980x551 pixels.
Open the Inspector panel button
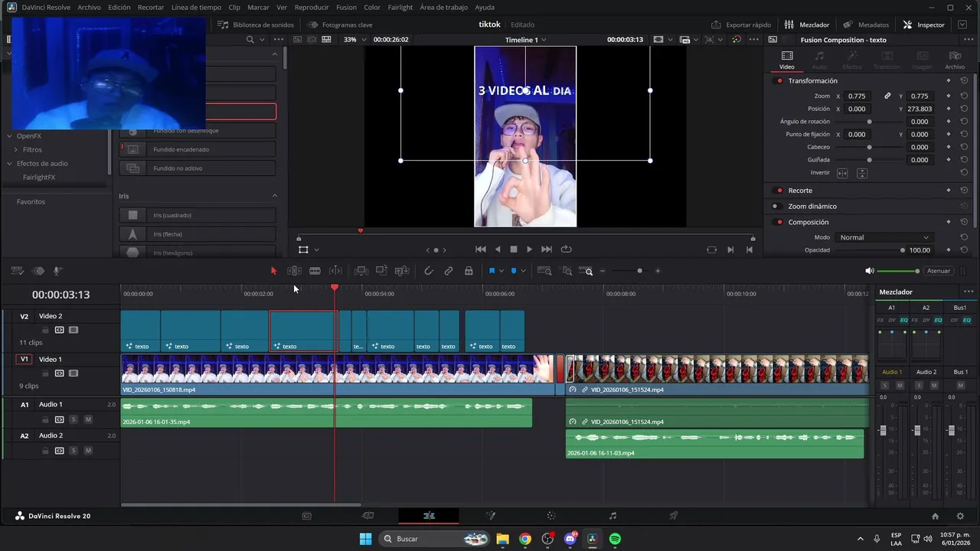point(923,24)
